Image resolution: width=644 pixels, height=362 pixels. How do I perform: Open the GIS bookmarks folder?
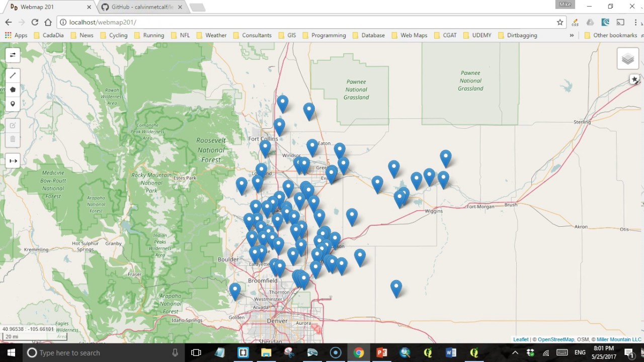click(286, 35)
